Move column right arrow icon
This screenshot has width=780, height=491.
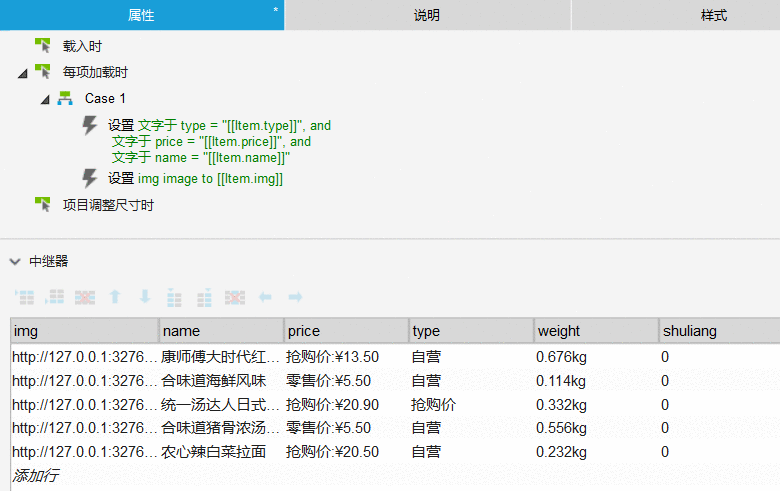[x=295, y=297]
